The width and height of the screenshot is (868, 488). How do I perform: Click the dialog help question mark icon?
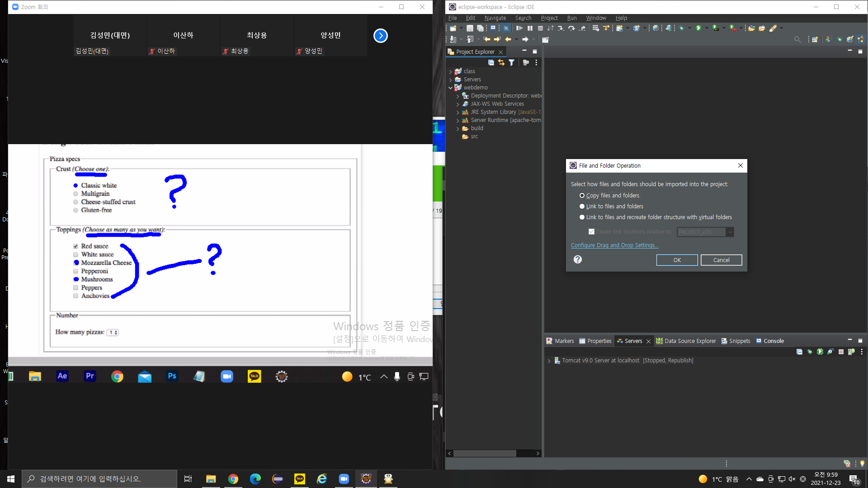point(577,259)
